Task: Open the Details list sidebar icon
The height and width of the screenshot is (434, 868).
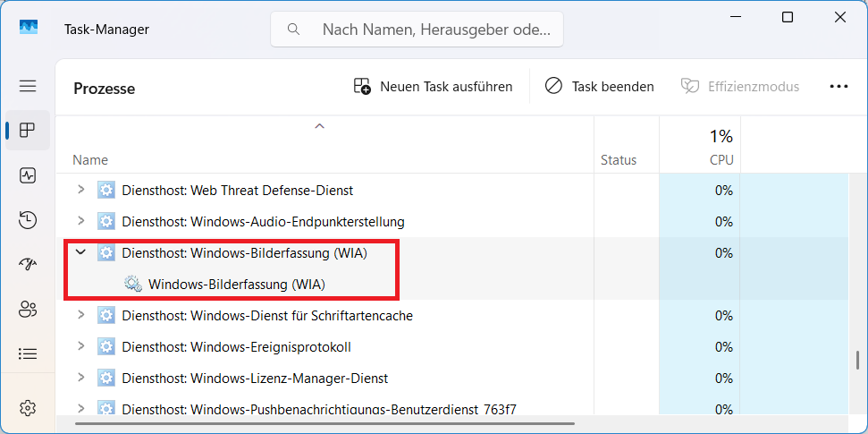Action: pyautogui.click(x=28, y=353)
